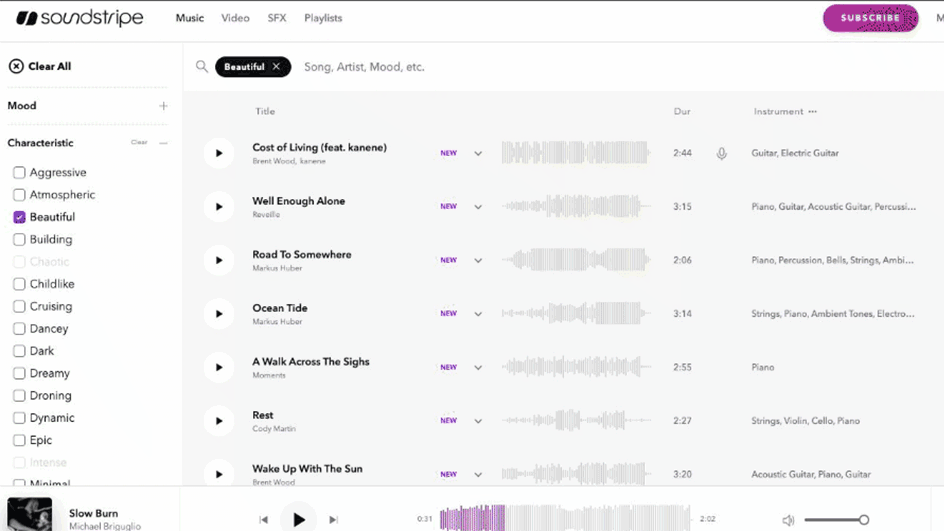The image size is (944, 531).
Task: Collapse the Characteristic filter section
Action: [x=164, y=143]
